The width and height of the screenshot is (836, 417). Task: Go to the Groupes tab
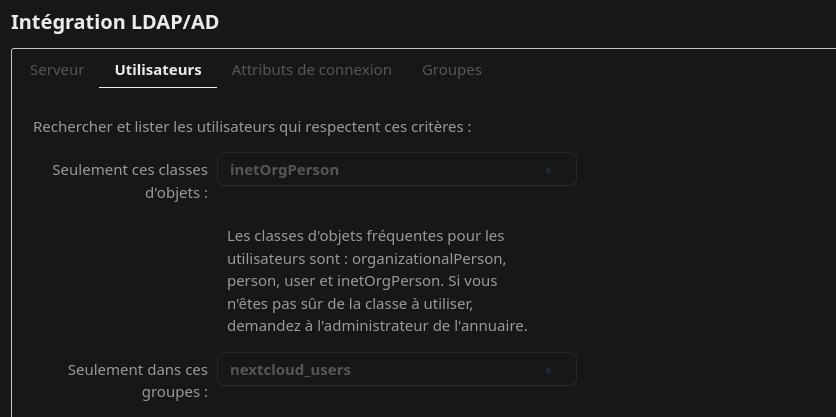451,70
